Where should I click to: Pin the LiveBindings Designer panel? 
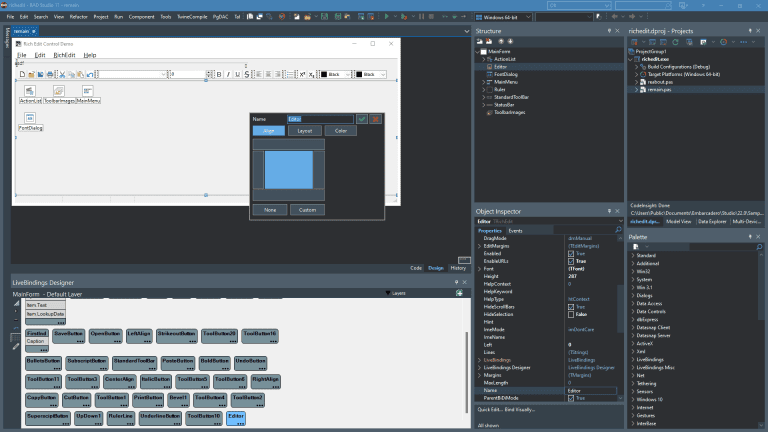456,282
